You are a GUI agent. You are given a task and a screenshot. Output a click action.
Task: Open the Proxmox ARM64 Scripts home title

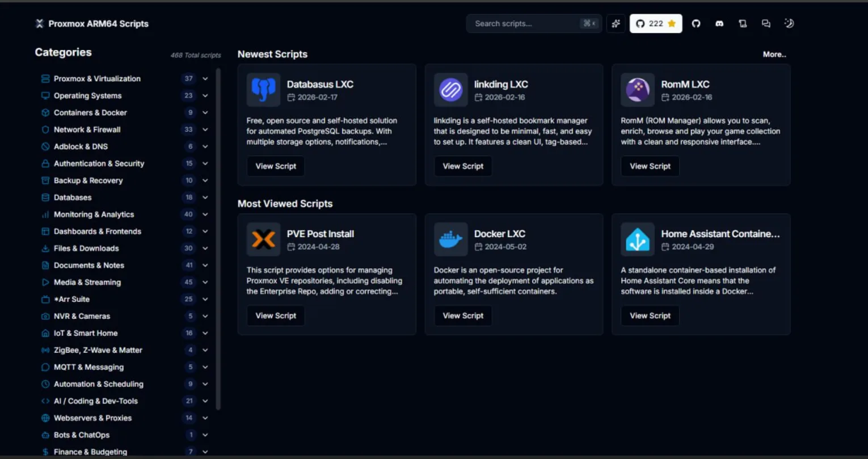[98, 24]
